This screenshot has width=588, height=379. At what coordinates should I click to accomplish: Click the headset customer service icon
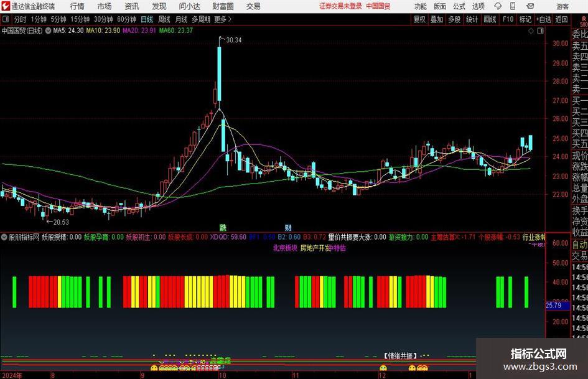pos(498,6)
